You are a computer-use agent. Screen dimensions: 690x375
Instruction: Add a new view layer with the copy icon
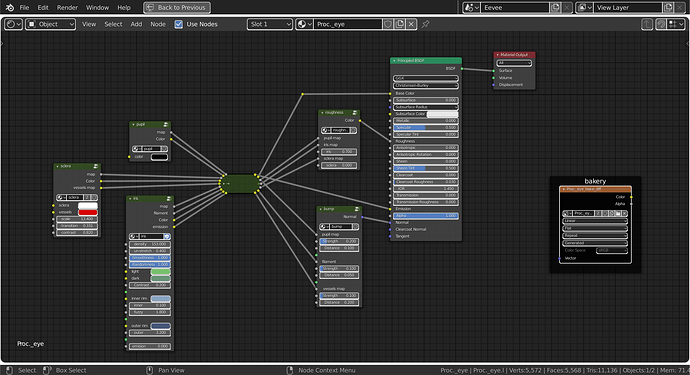pos(668,7)
